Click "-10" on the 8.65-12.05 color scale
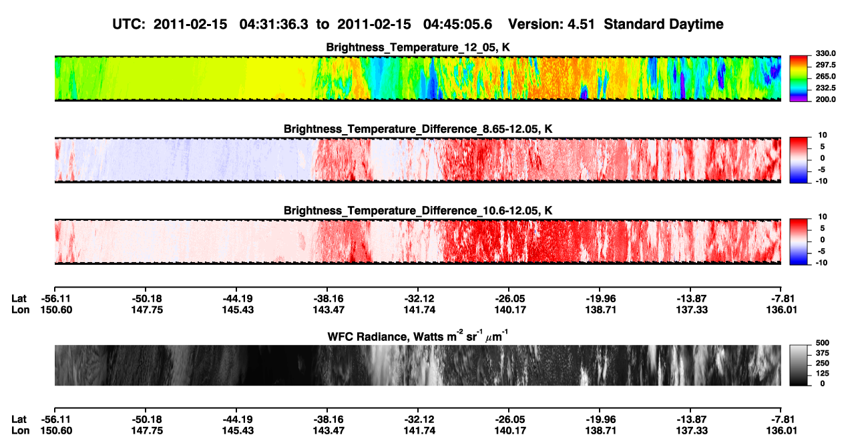This screenshot has width=868, height=445. 821,181
